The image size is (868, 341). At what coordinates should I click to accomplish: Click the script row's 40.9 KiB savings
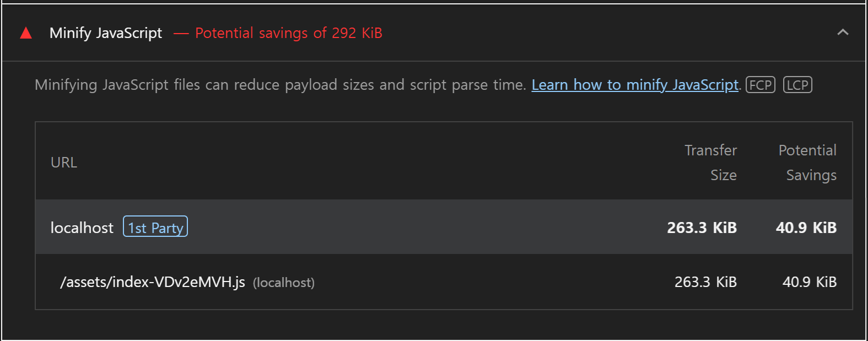[x=809, y=282]
